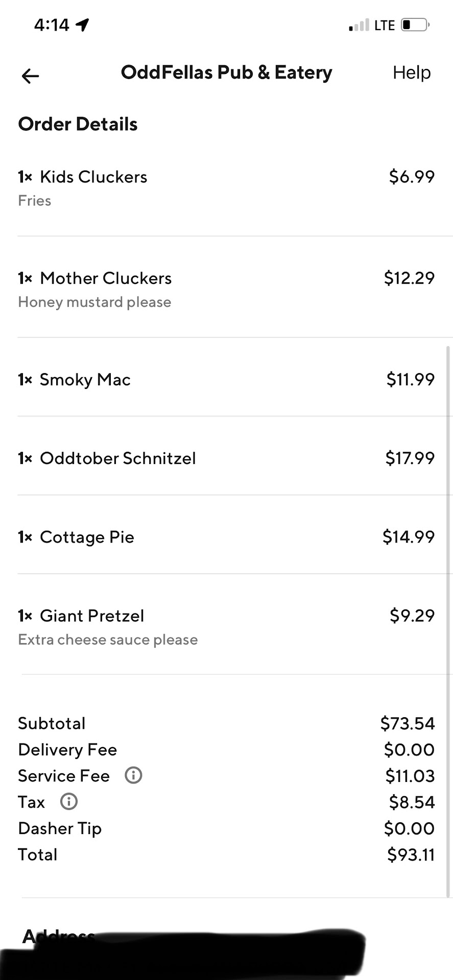The width and height of the screenshot is (453, 980).
Task: Tap the Oddtober Schnitzel item
Action: [x=118, y=458]
